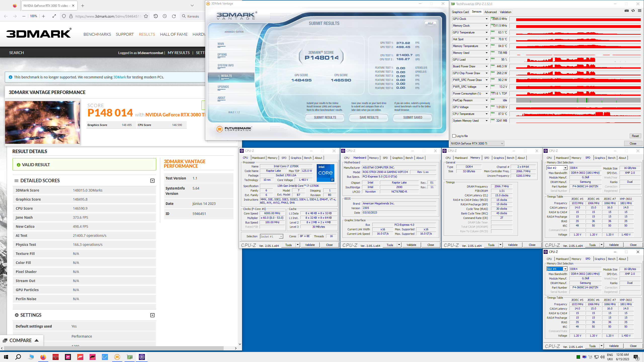Collapse the Detailed Scores section
This screenshot has width=644, height=362.
tap(152, 181)
